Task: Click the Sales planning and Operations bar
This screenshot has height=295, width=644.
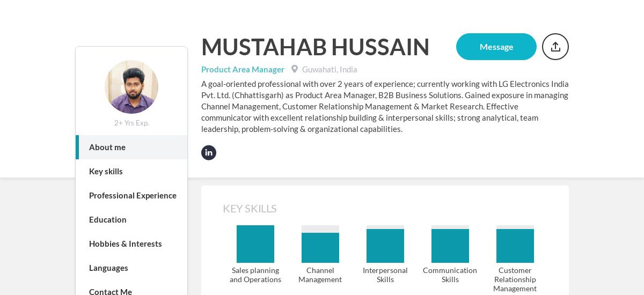Action: tap(255, 244)
